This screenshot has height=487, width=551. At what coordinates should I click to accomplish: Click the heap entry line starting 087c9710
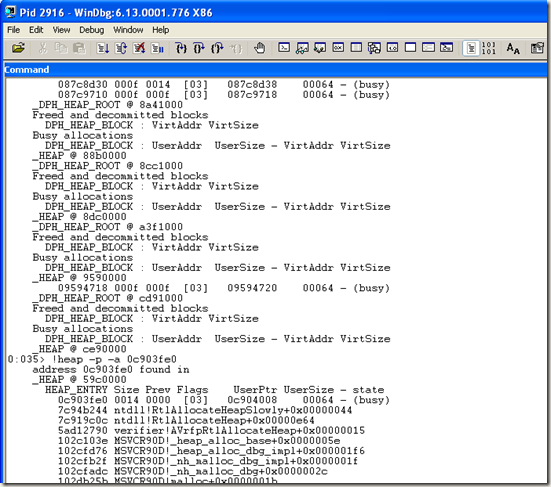pos(224,95)
